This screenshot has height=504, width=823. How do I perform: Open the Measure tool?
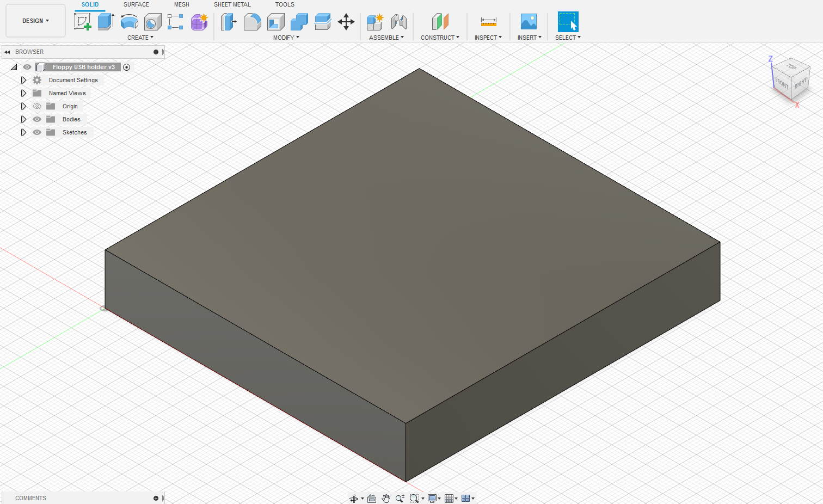488,22
